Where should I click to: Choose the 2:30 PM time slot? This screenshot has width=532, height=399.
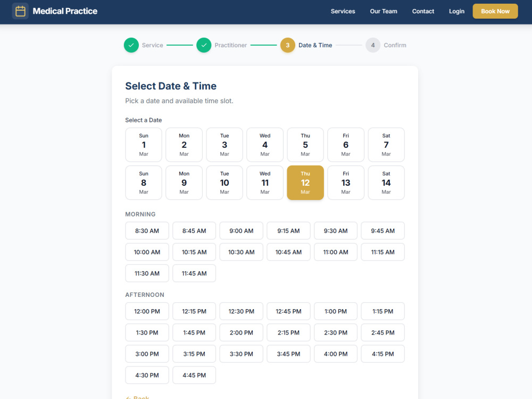pyautogui.click(x=336, y=333)
